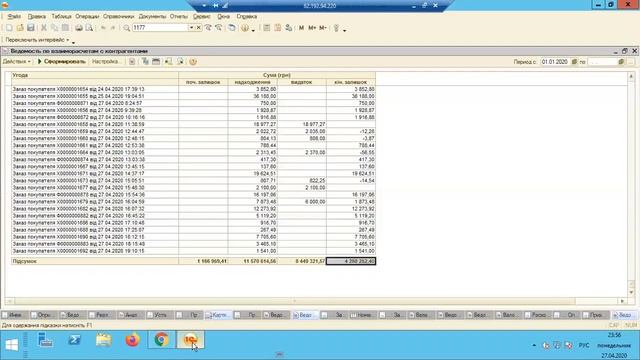Click the РУС language indicator
The height and width of the screenshot is (360, 640).
click(x=584, y=346)
